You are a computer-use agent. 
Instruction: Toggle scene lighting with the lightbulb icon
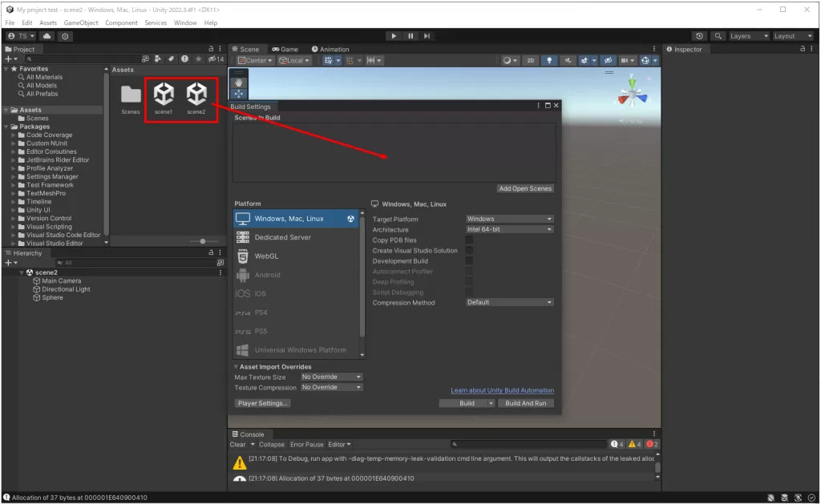(549, 60)
